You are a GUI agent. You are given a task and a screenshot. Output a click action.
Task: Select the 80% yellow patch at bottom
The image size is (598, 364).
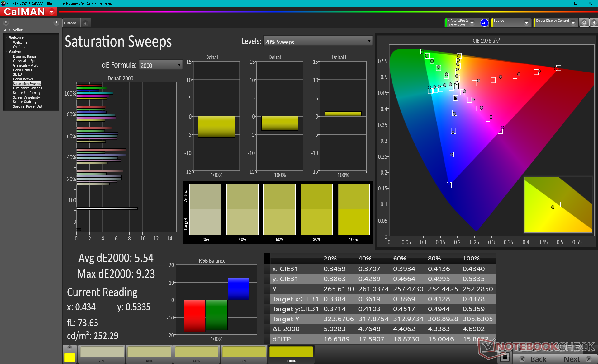(x=244, y=354)
